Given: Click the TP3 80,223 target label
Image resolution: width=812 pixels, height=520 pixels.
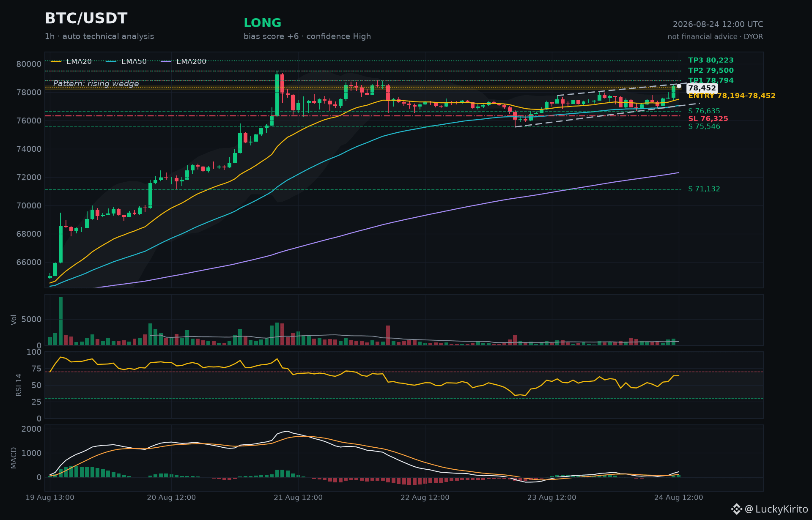Looking at the screenshot, I should click(711, 60).
